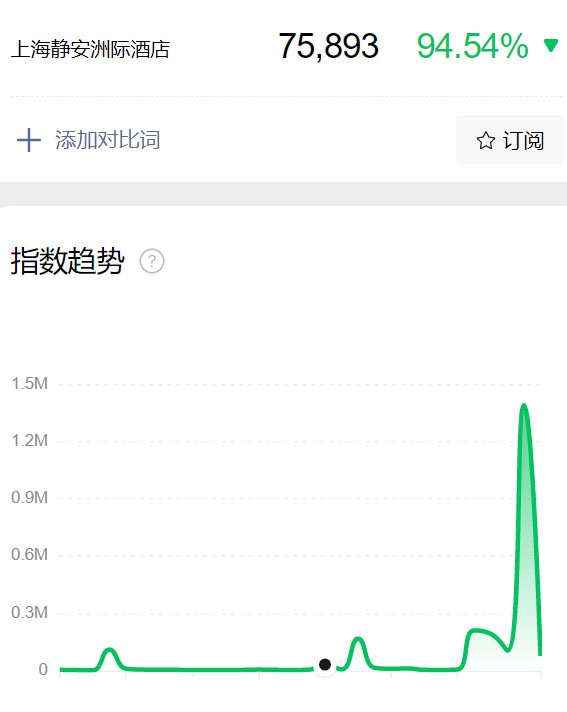Click the first small bump on the trend line

point(109,650)
